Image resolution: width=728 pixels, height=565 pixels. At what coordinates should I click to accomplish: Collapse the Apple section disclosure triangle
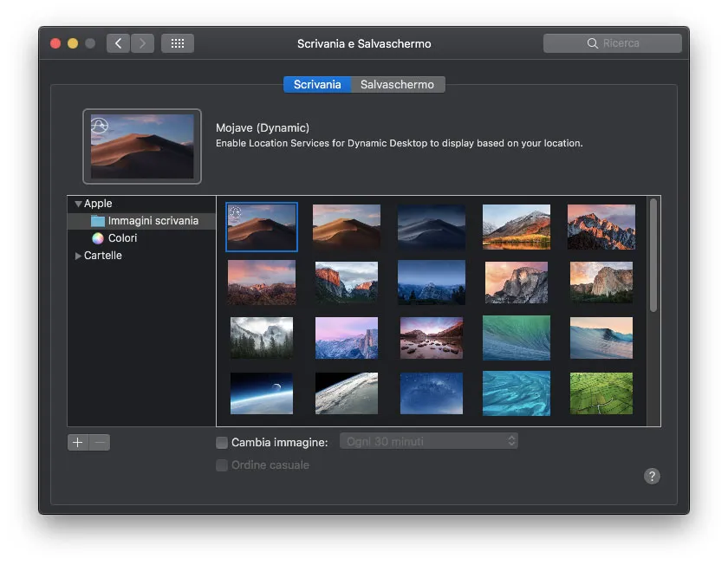click(77, 203)
